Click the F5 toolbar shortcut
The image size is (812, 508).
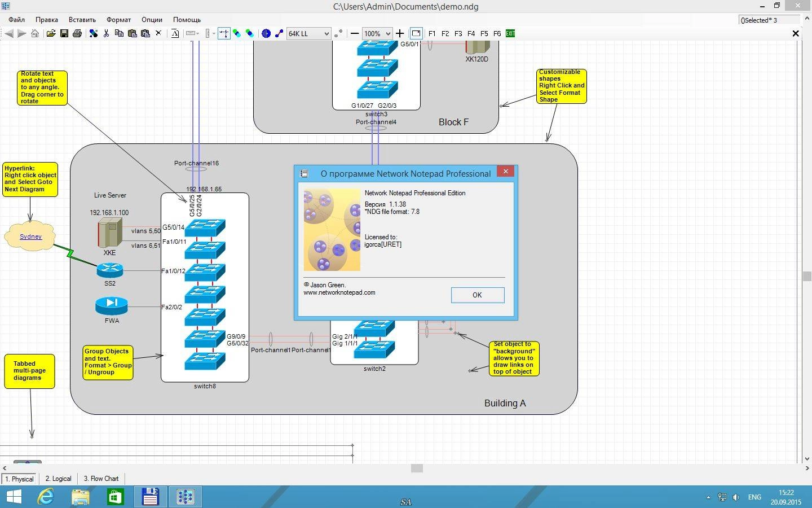484,34
